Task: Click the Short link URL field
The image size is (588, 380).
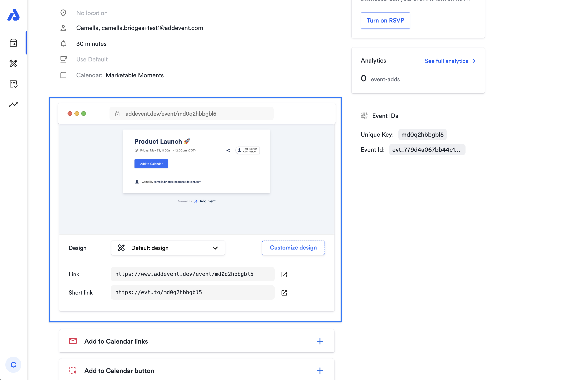Action: pyautogui.click(x=193, y=292)
